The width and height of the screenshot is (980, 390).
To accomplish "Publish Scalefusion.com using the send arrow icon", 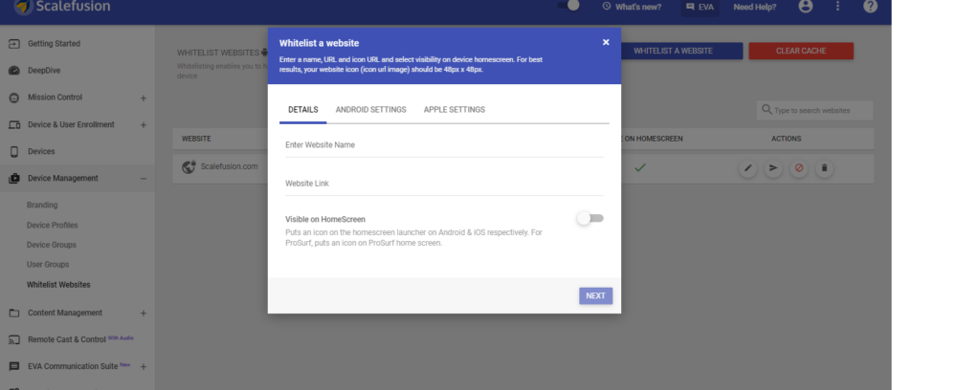I will tap(773, 168).
